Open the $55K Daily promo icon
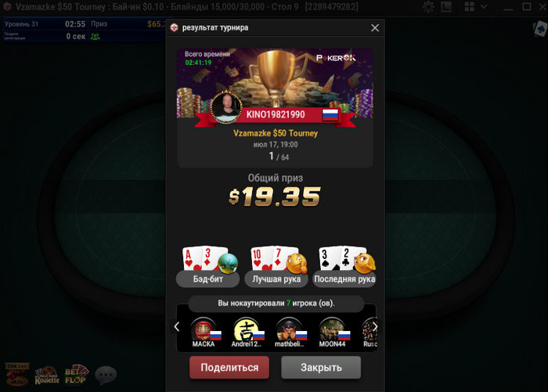The image size is (548, 392). click(16, 374)
